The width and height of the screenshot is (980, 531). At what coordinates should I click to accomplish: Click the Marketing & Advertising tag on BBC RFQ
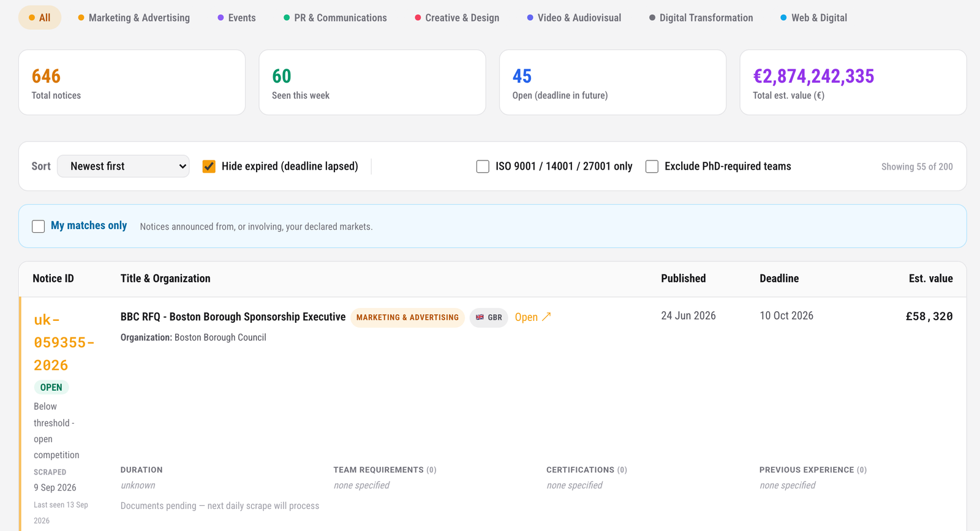click(407, 317)
